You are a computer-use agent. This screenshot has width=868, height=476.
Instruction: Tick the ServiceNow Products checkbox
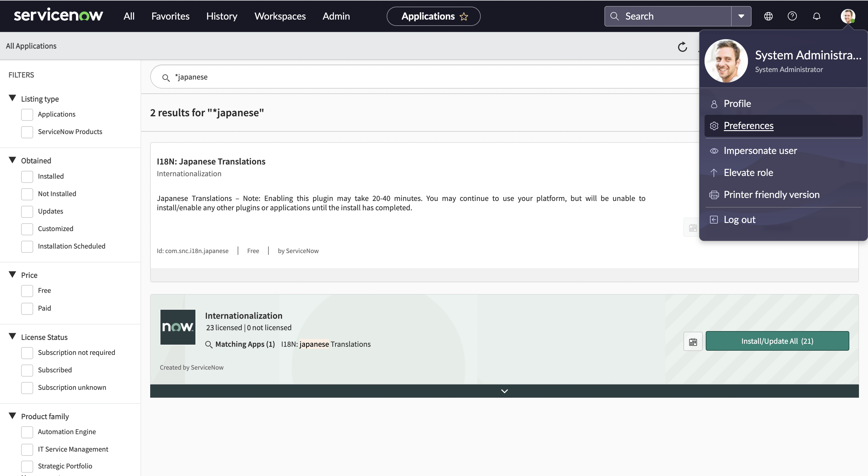pyautogui.click(x=27, y=132)
